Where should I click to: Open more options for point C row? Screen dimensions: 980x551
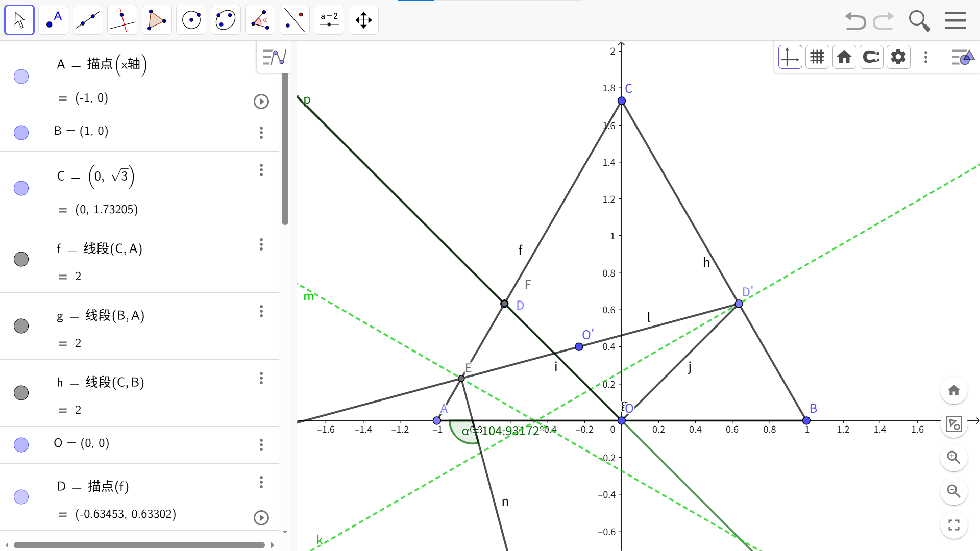261,170
